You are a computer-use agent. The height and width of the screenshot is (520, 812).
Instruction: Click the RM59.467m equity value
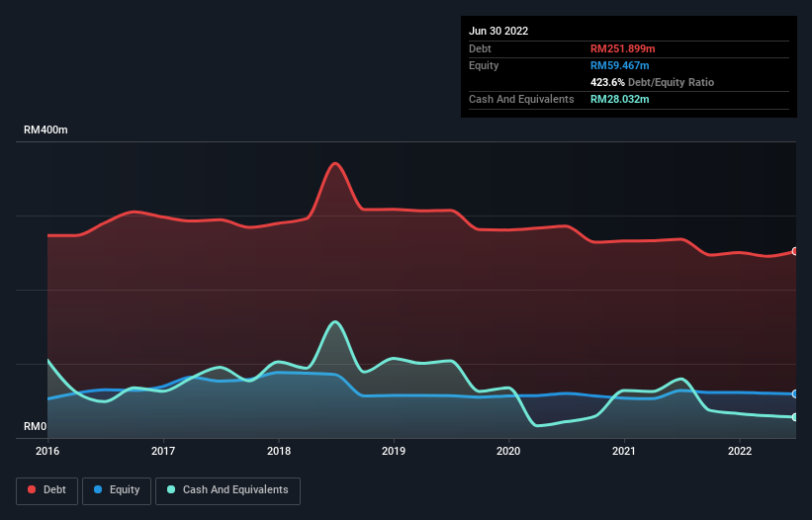point(619,65)
